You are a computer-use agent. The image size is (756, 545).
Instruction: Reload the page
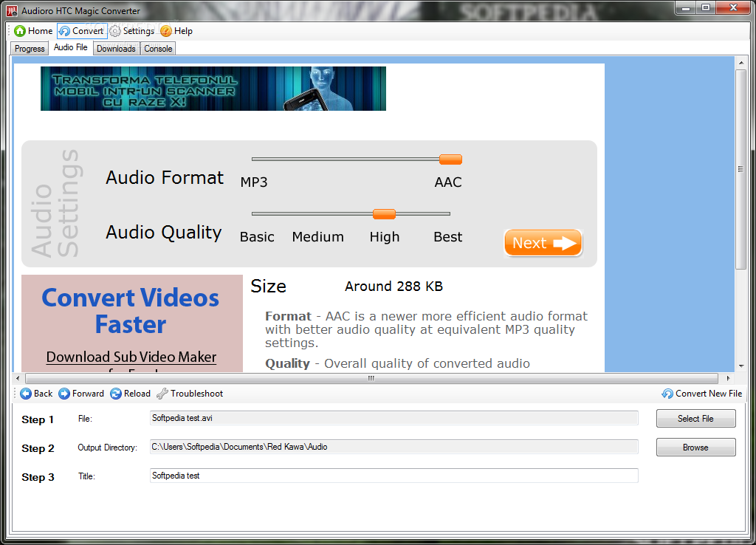[x=130, y=394]
